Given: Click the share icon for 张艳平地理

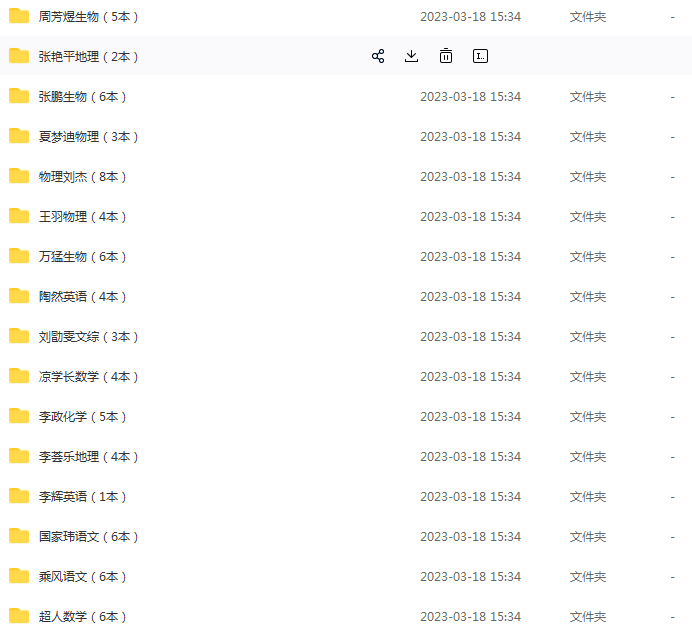Looking at the screenshot, I should click(x=378, y=56).
